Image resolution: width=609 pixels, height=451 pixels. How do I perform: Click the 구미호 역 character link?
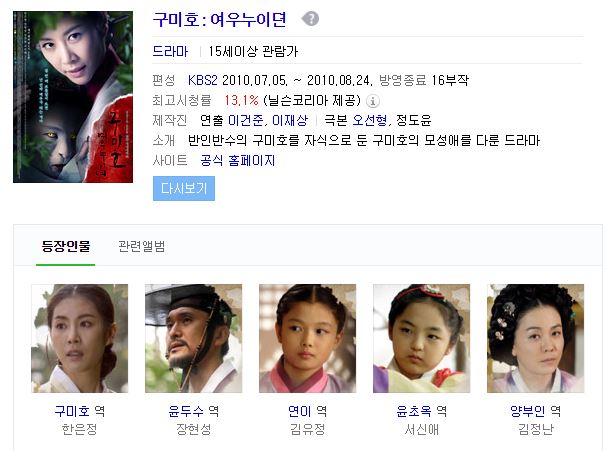point(80,411)
